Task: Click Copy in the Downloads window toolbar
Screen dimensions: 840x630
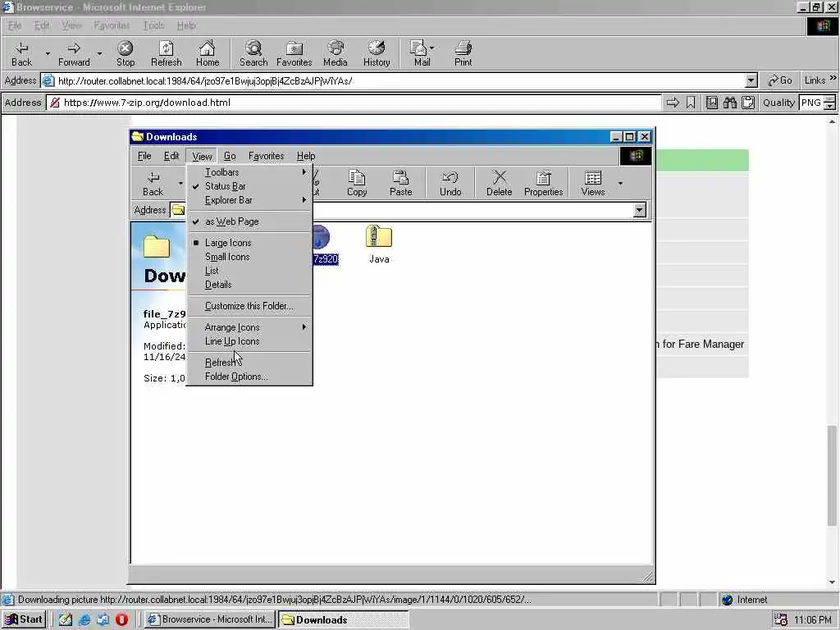Action: [357, 183]
